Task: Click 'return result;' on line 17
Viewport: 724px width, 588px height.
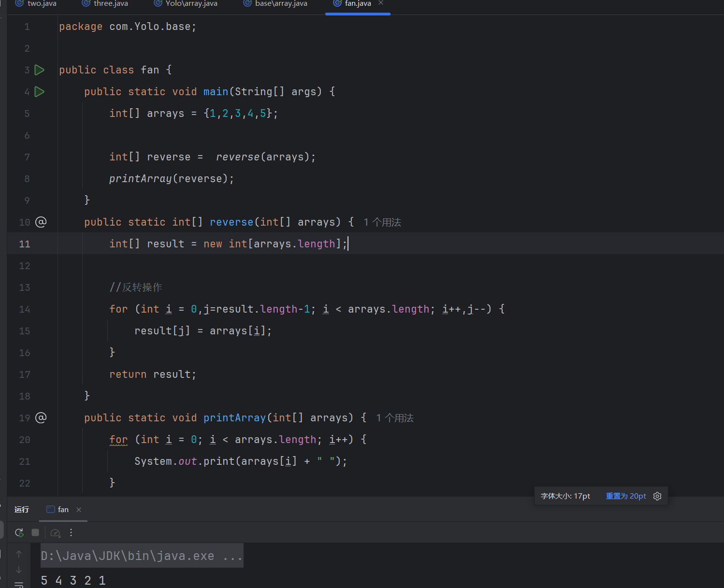Action: coord(153,374)
